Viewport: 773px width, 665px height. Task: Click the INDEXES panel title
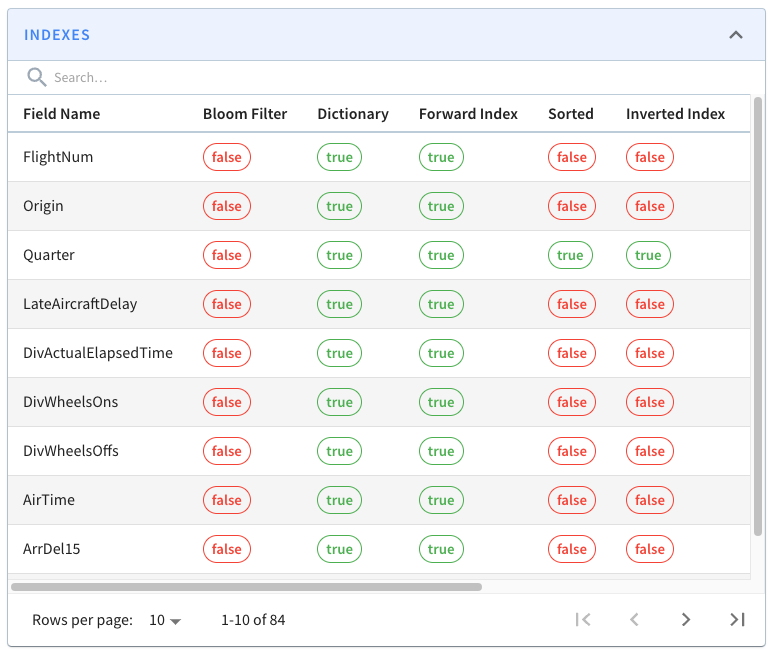point(57,35)
